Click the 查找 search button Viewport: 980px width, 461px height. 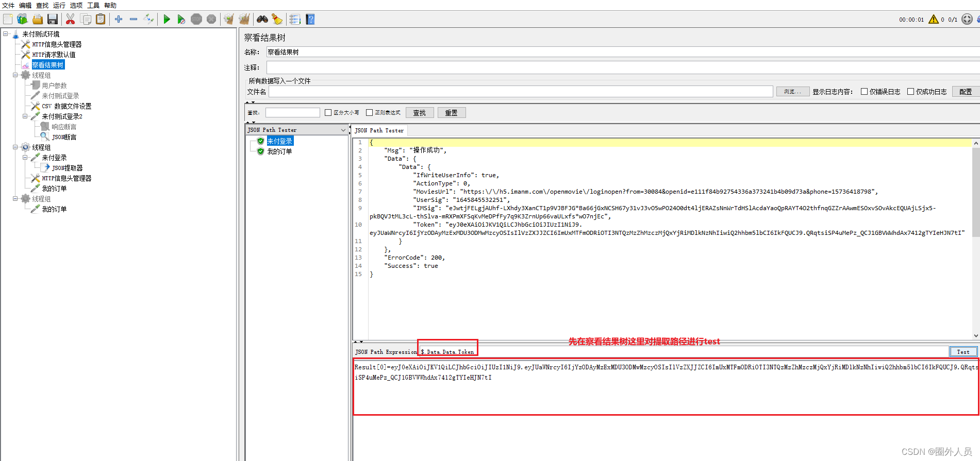pos(420,112)
